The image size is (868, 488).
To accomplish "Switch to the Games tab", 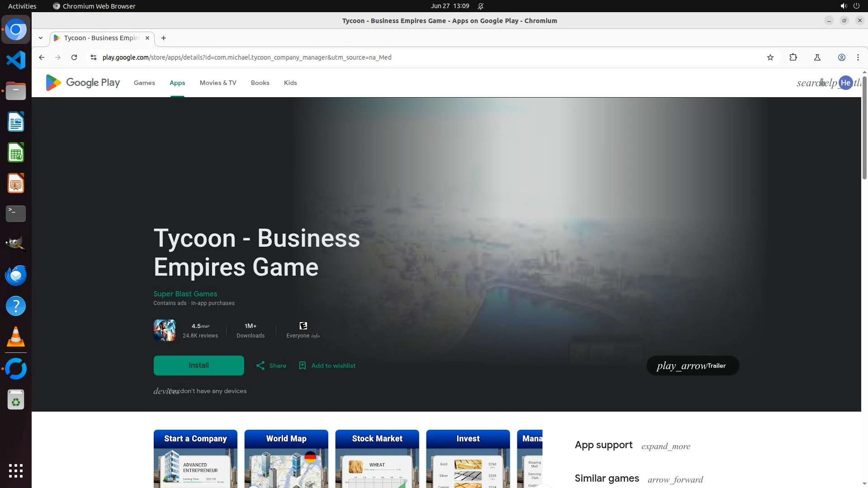I will [144, 83].
